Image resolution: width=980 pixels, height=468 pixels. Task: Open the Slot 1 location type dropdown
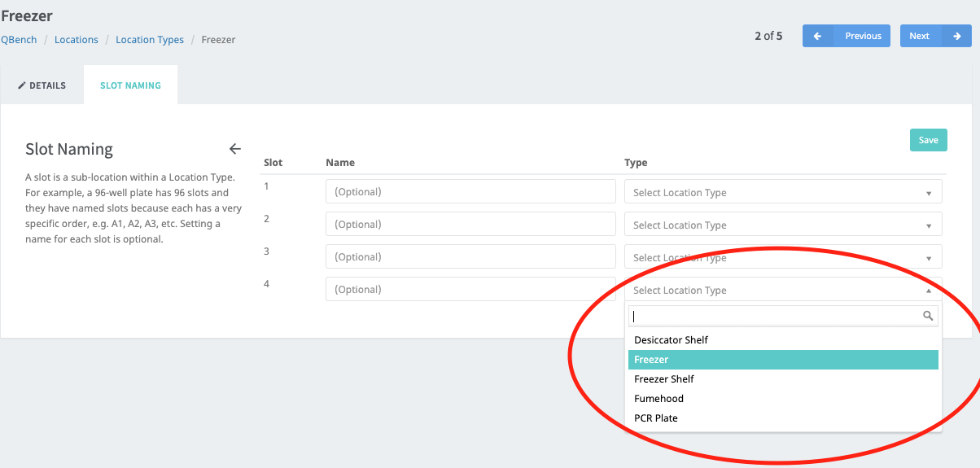click(783, 192)
